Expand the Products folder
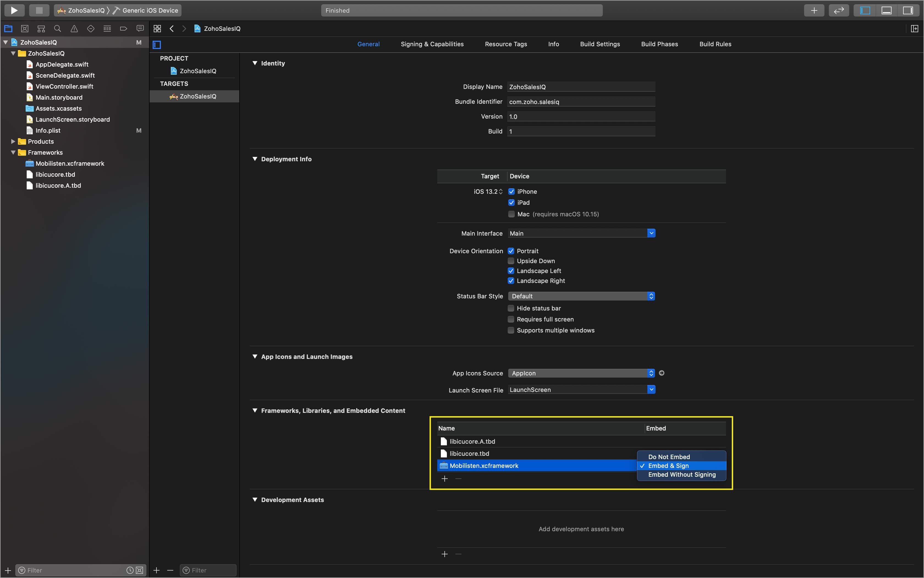This screenshot has height=578, width=924. [x=13, y=141]
